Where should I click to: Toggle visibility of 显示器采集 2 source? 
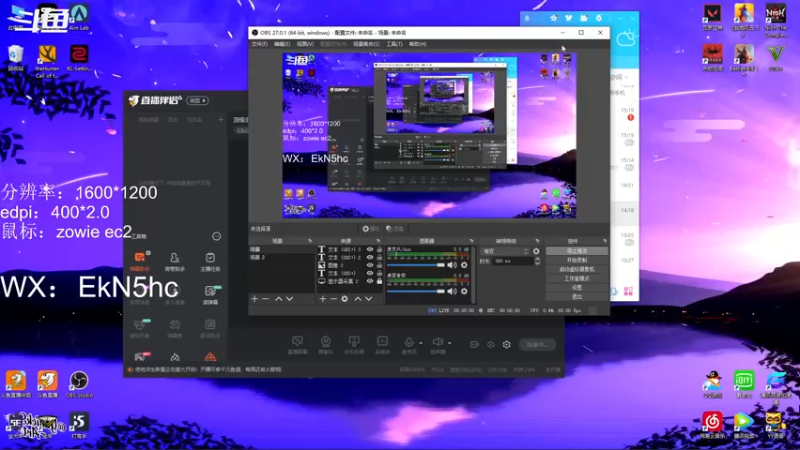coord(370,281)
